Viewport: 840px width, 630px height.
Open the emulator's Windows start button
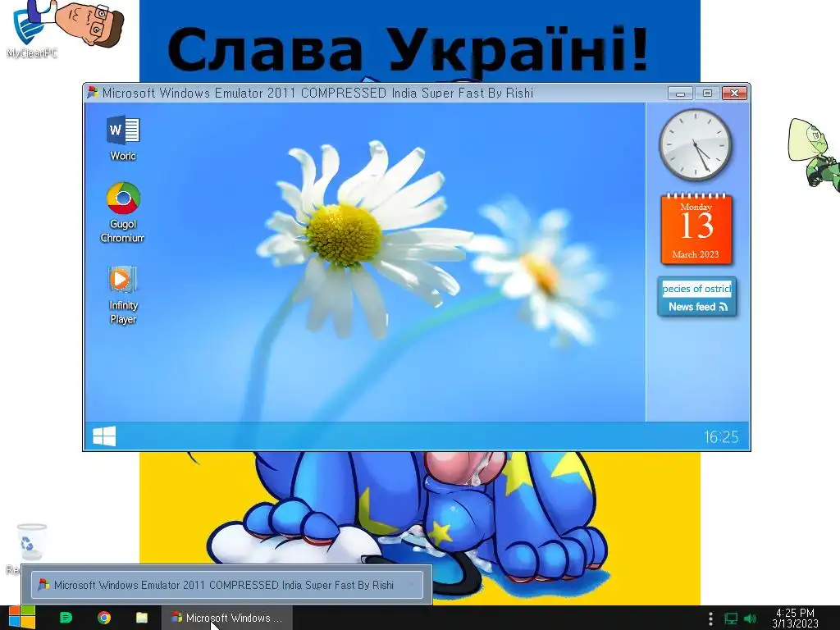point(104,436)
